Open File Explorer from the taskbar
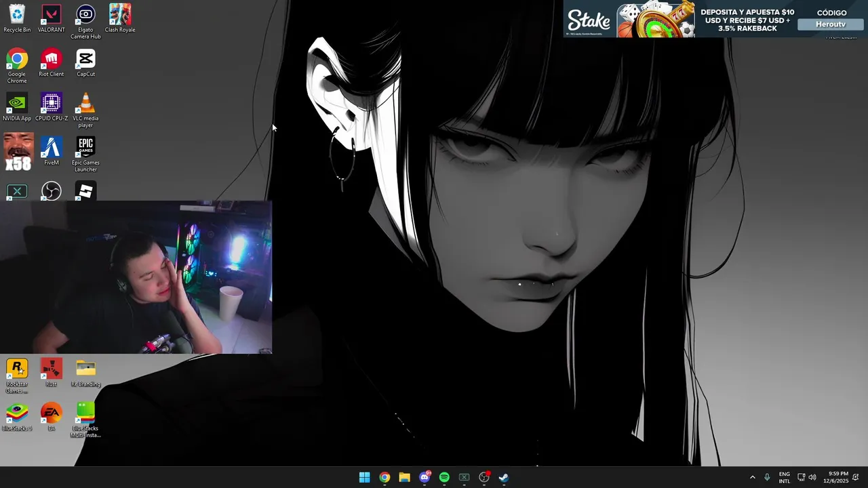Screen dimensions: 868x488 coord(404,477)
